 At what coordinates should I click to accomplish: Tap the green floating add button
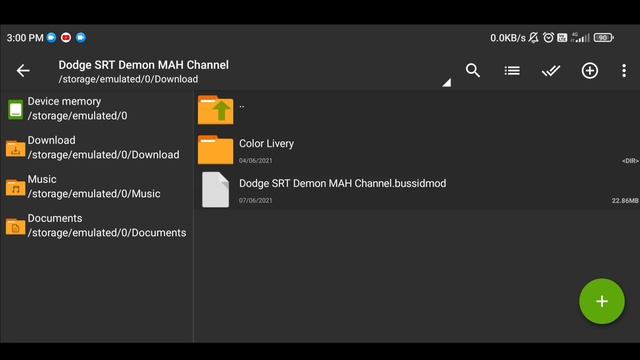coord(602,301)
